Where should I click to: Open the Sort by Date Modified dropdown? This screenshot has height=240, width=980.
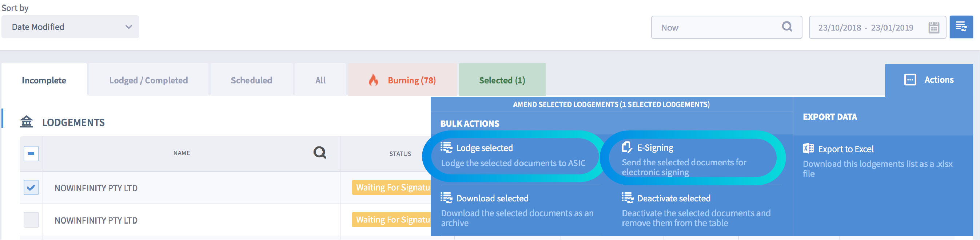click(x=70, y=27)
